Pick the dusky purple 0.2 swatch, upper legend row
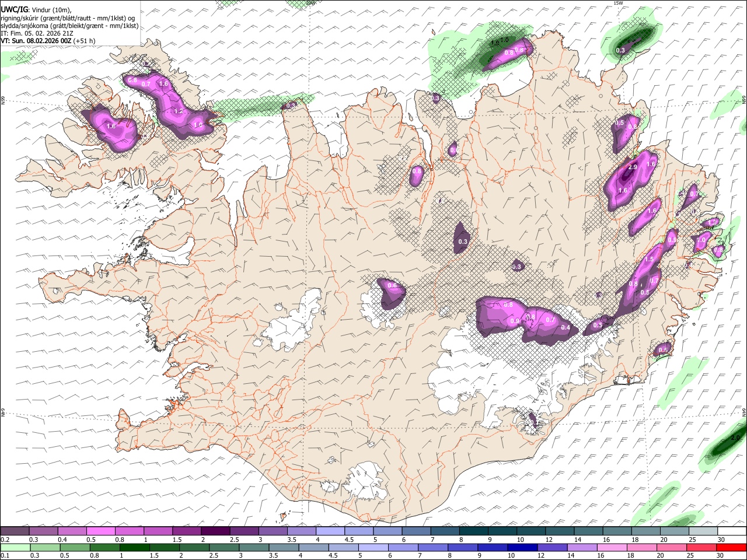 [15, 531]
